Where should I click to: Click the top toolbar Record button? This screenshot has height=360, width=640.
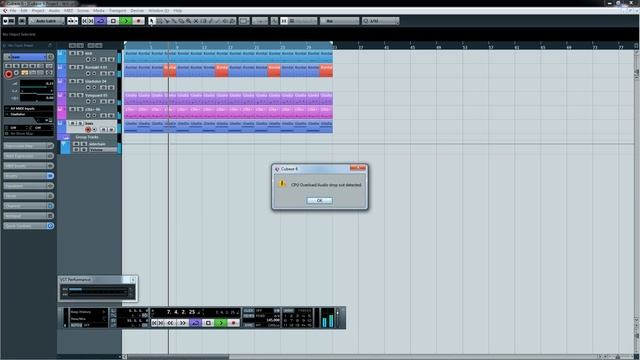pyautogui.click(x=138, y=21)
